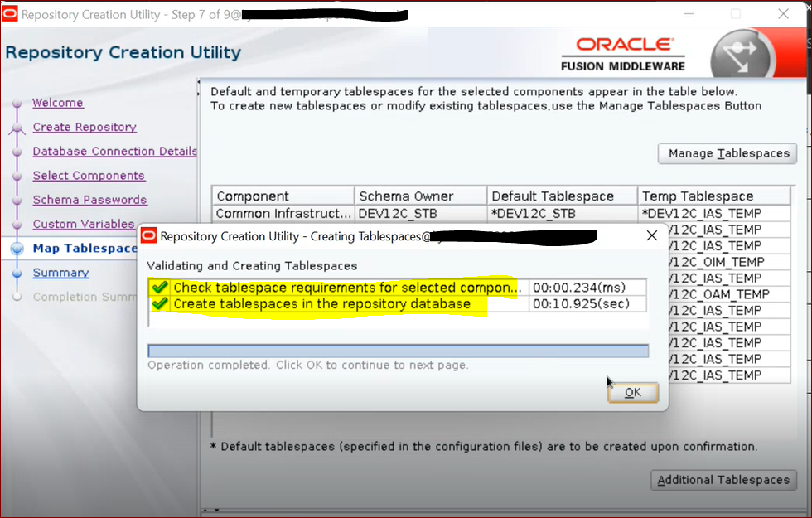Click the completed progress bar in the dialog
812x518 pixels.
coord(398,351)
